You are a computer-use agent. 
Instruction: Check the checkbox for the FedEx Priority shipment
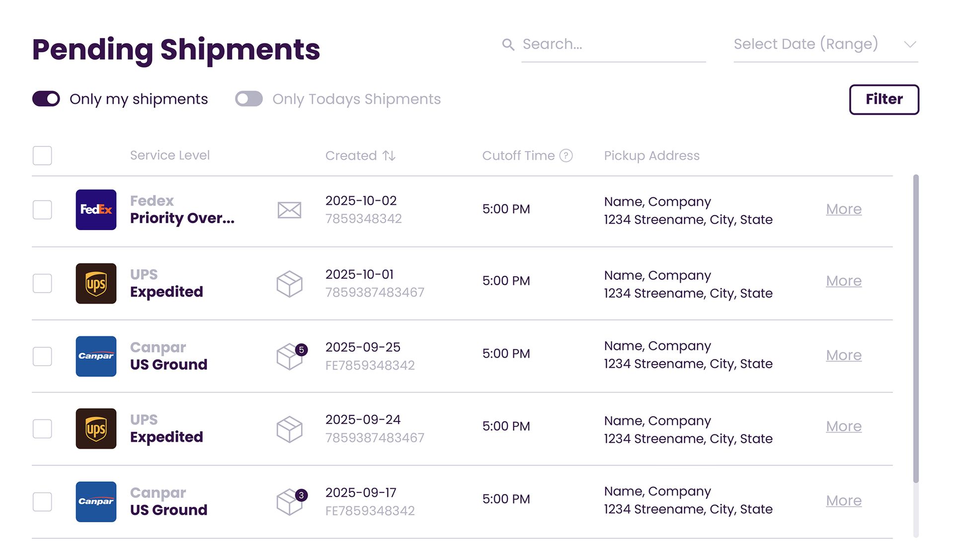point(42,210)
